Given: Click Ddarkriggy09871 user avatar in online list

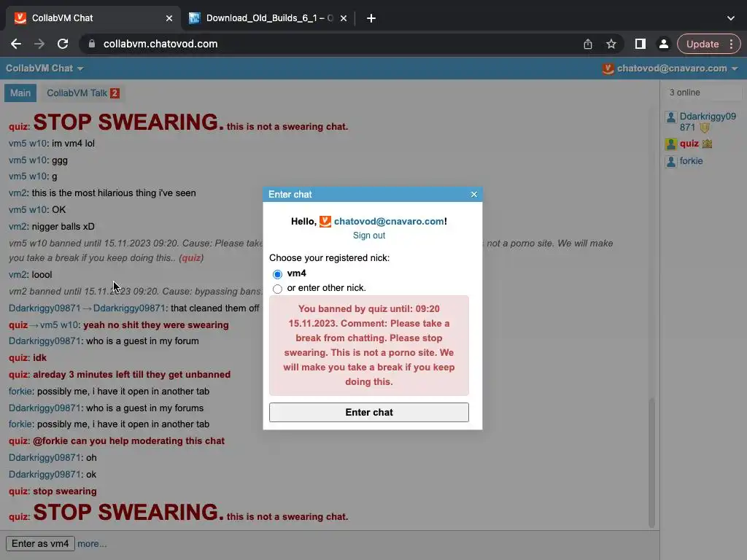Looking at the screenshot, I should [x=671, y=117].
